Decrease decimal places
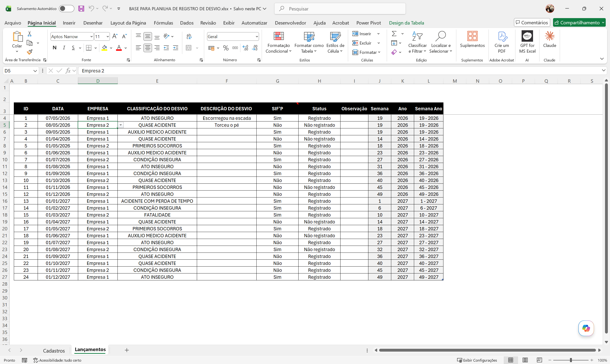The height and width of the screenshot is (364, 610). pyautogui.click(x=255, y=48)
